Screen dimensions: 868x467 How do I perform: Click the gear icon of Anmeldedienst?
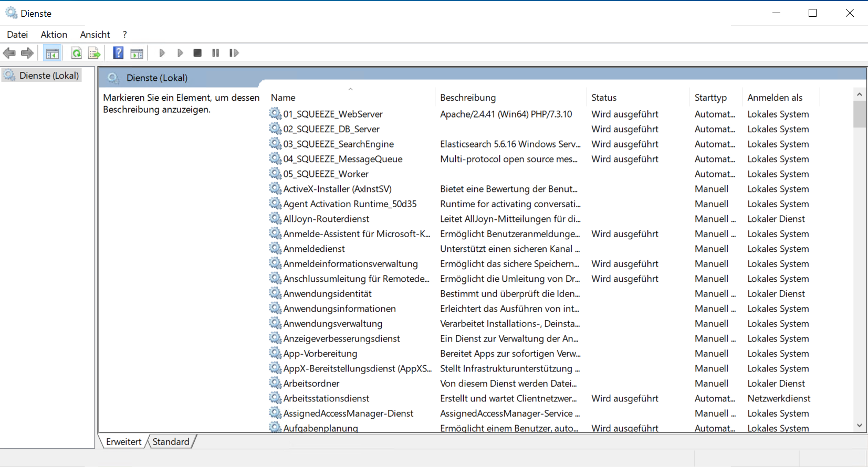(275, 248)
